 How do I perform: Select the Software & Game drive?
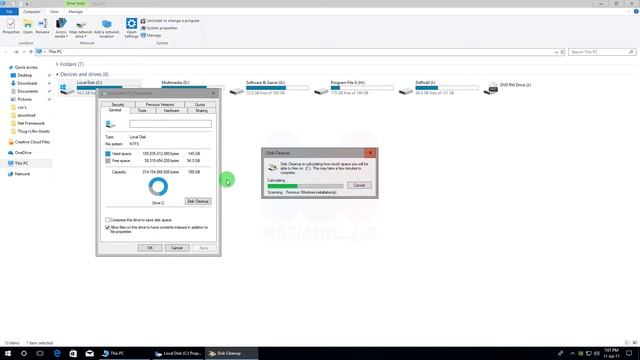[x=269, y=87]
